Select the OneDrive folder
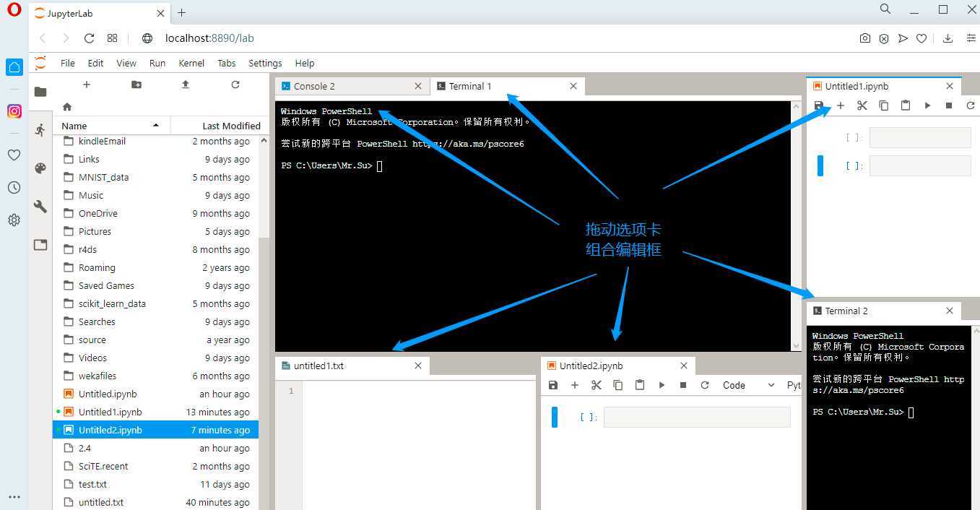The image size is (980, 510). click(156, 213)
